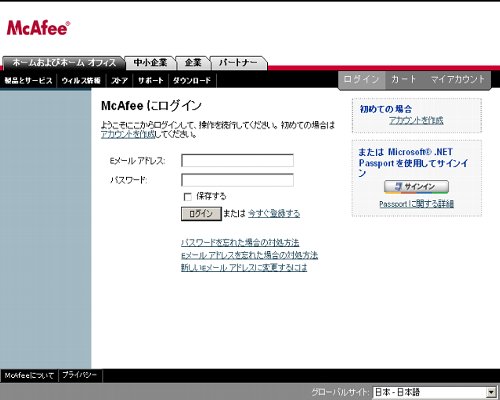
Task: Open the パートナー tab
Action: click(x=238, y=63)
